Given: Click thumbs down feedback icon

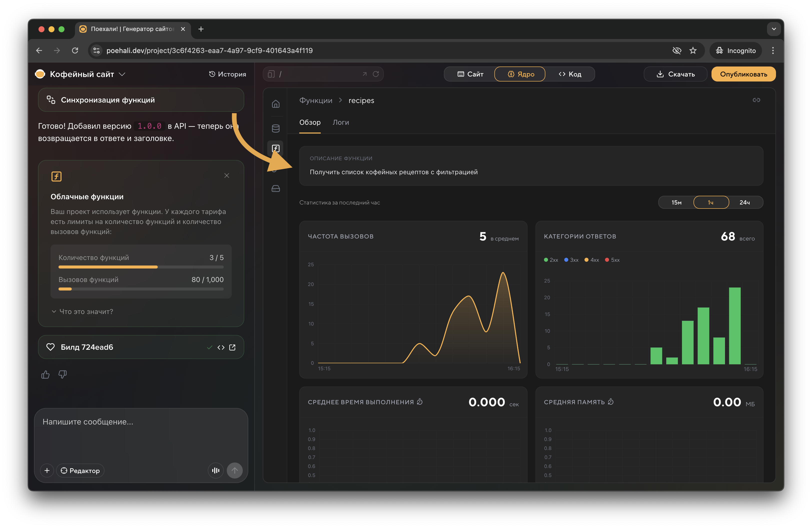Looking at the screenshot, I should (x=62, y=374).
